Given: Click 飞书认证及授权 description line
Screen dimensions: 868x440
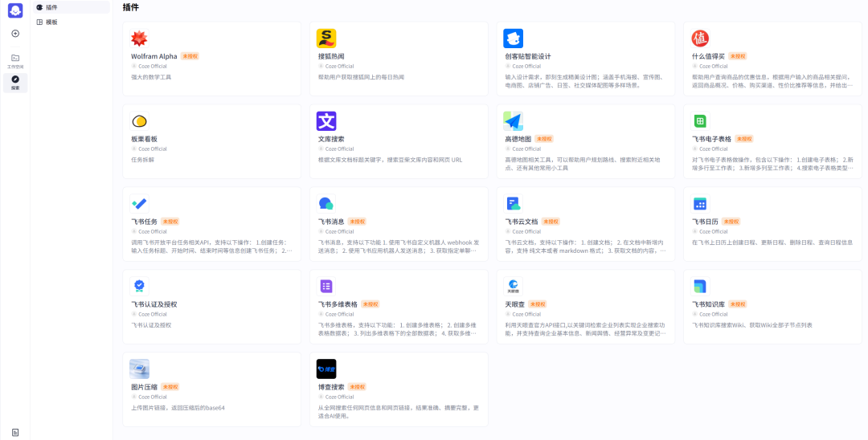Looking at the screenshot, I should (x=151, y=325).
